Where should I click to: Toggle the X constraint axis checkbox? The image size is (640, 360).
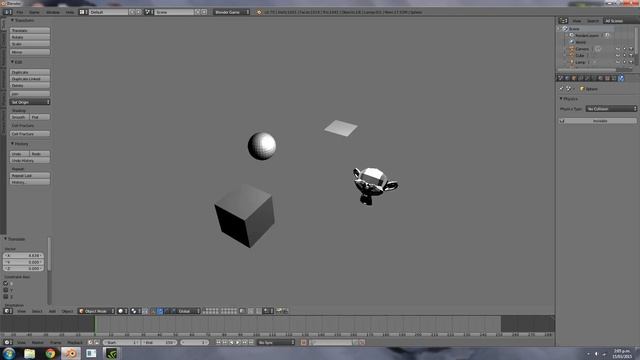6,283
